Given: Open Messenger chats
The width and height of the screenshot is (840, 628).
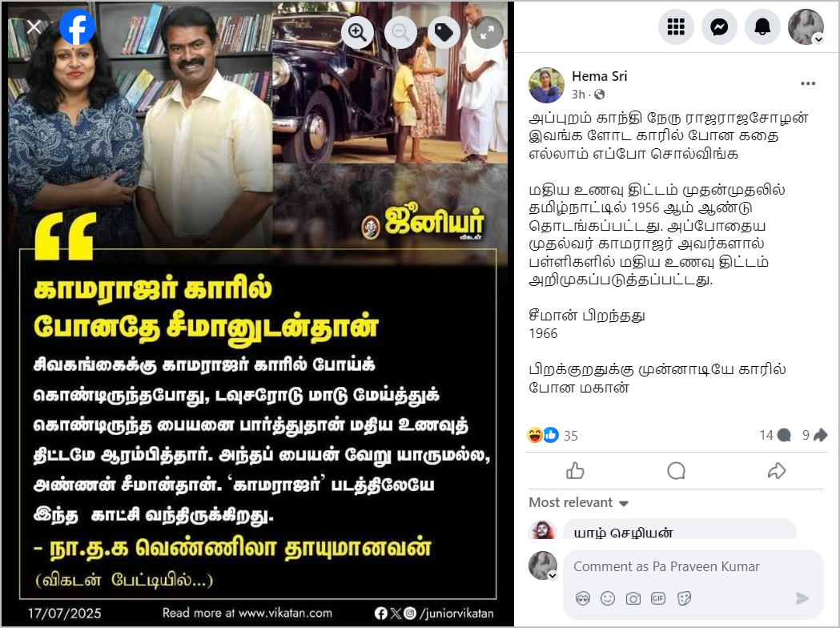Looking at the screenshot, I should [x=719, y=26].
